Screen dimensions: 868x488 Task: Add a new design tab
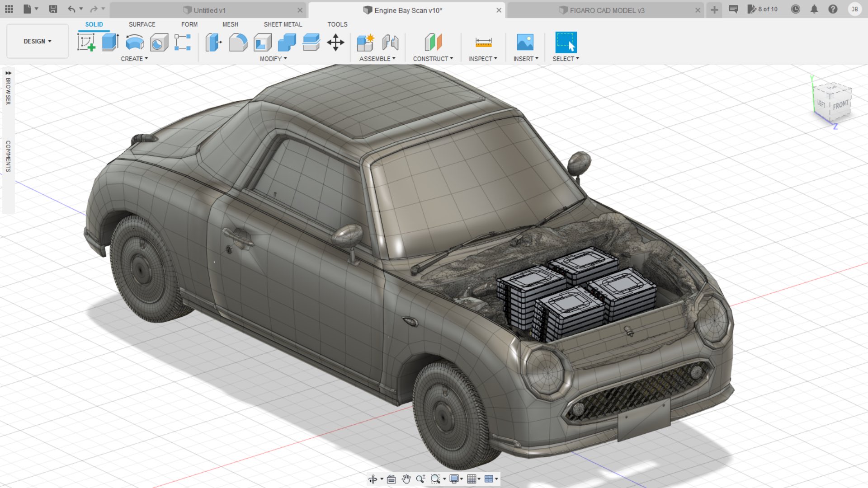coord(714,10)
